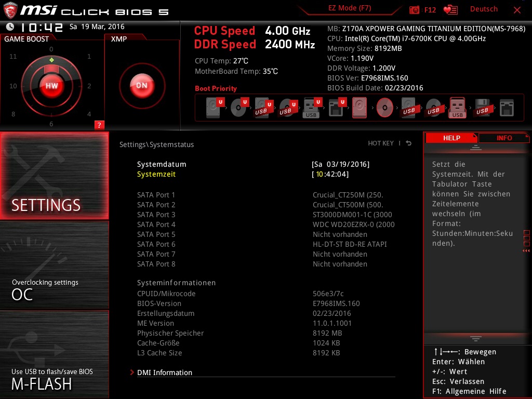Click the ME Version value 11.0.1.1001
Viewport: 532px width, 399px height.
[x=332, y=323]
